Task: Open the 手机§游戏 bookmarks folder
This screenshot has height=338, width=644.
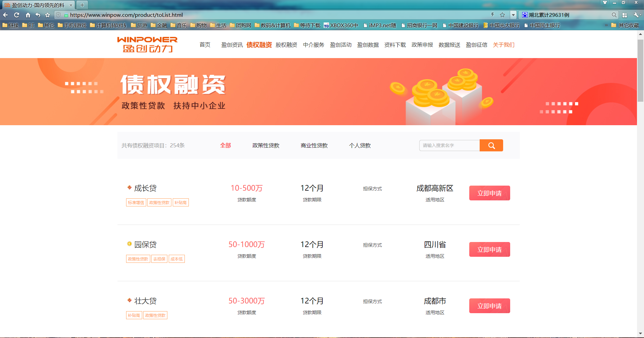Action: pyautogui.click(x=72, y=25)
